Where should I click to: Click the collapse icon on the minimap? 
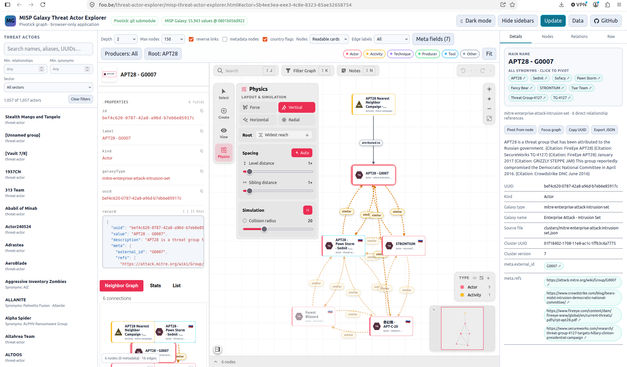pos(433,309)
